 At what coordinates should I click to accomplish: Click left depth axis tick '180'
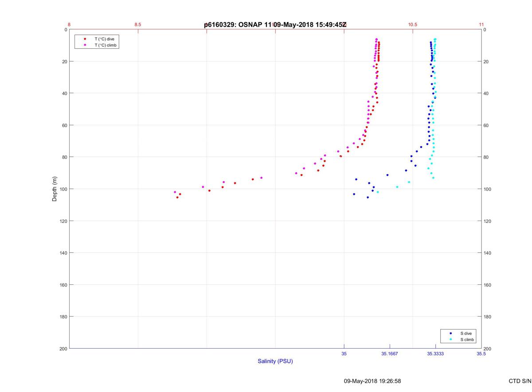pos(63,317)
